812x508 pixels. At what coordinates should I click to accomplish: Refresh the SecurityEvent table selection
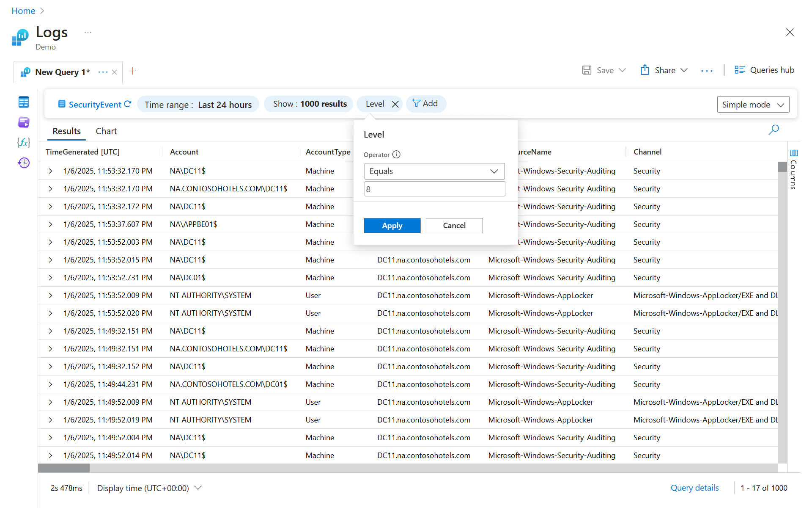pos(128,104)
